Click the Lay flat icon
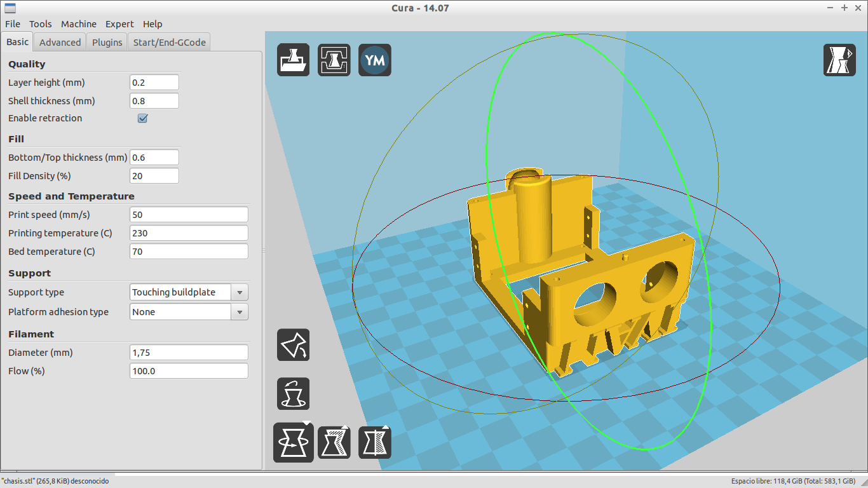Screen dimensions: 868x488 point(294,345)
